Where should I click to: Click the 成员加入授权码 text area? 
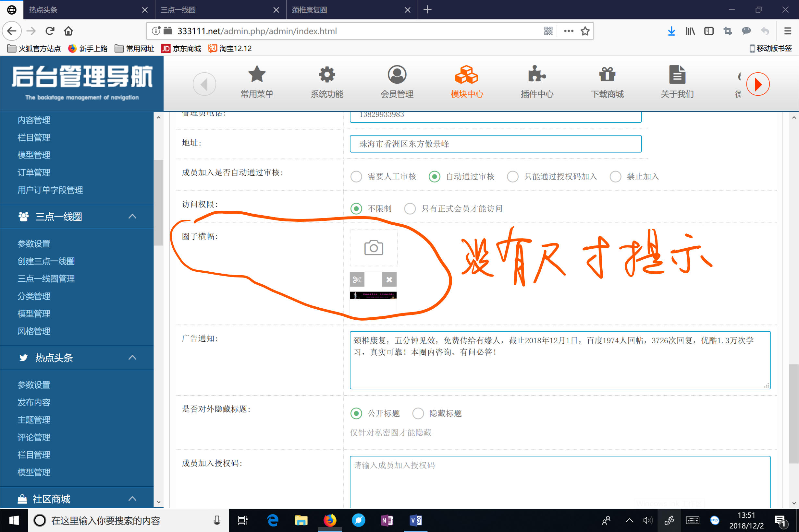[559, 482]
